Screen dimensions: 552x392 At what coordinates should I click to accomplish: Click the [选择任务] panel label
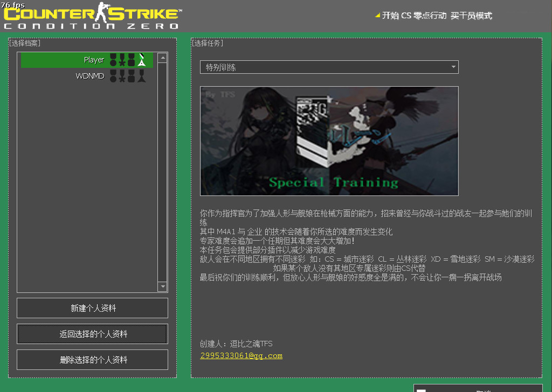[x=208, y=43]
